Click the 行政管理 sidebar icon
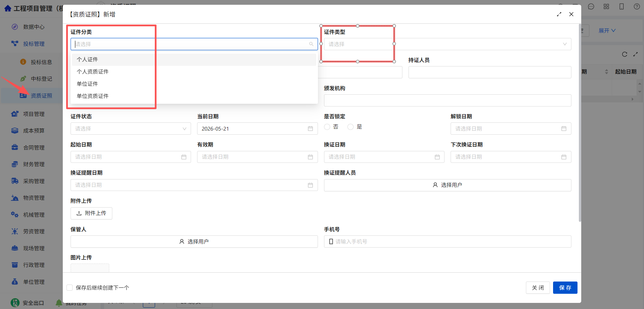644x309 pixels. point(15,265)
